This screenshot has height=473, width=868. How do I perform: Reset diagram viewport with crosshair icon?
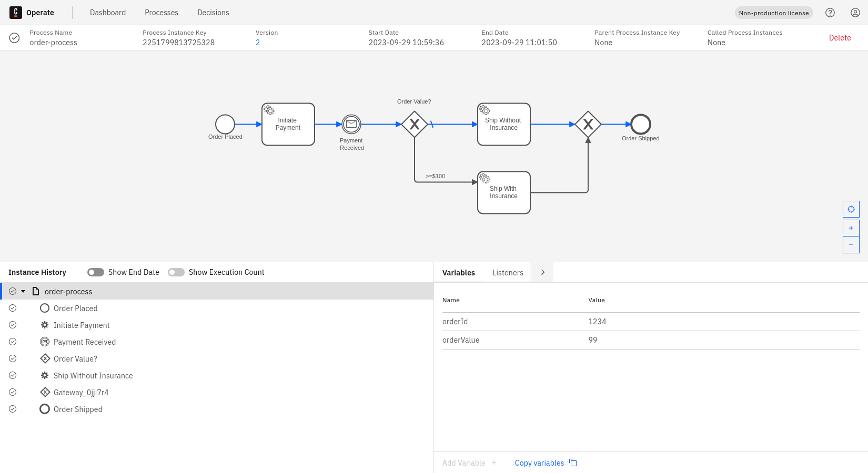pyautogui.click(x=851, y=209)
